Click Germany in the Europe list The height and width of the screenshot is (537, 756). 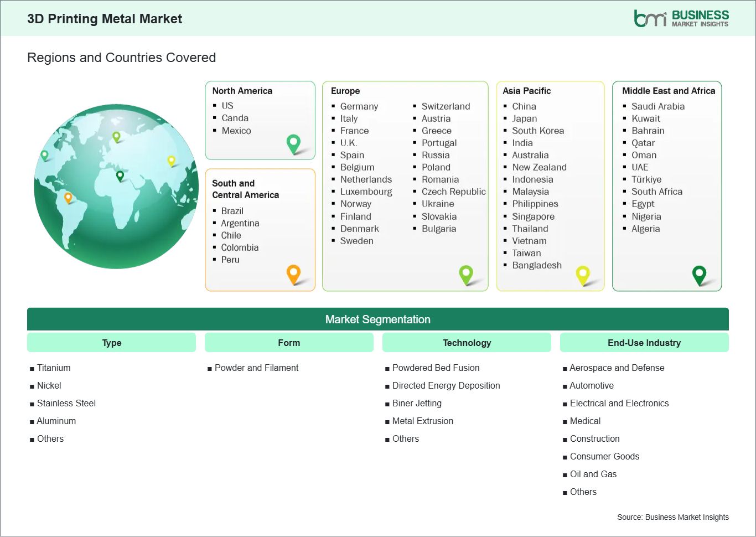pyautogui.click(x=359, y=106)
